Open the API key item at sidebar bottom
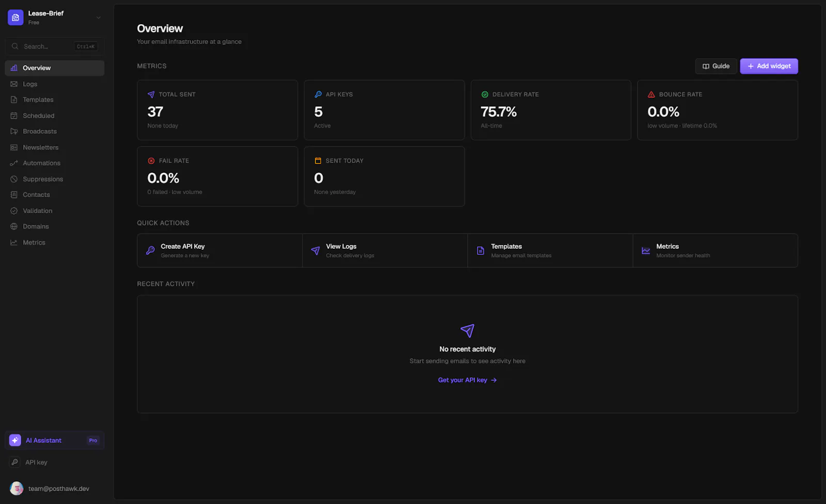826x504 pixels. [55, 462]
